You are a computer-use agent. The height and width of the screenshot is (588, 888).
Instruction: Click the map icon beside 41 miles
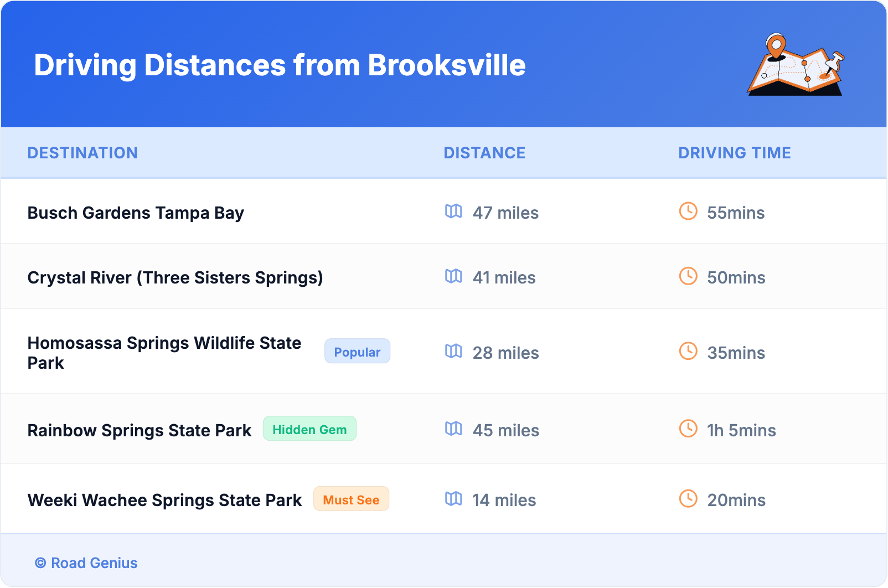click(453, 276)
